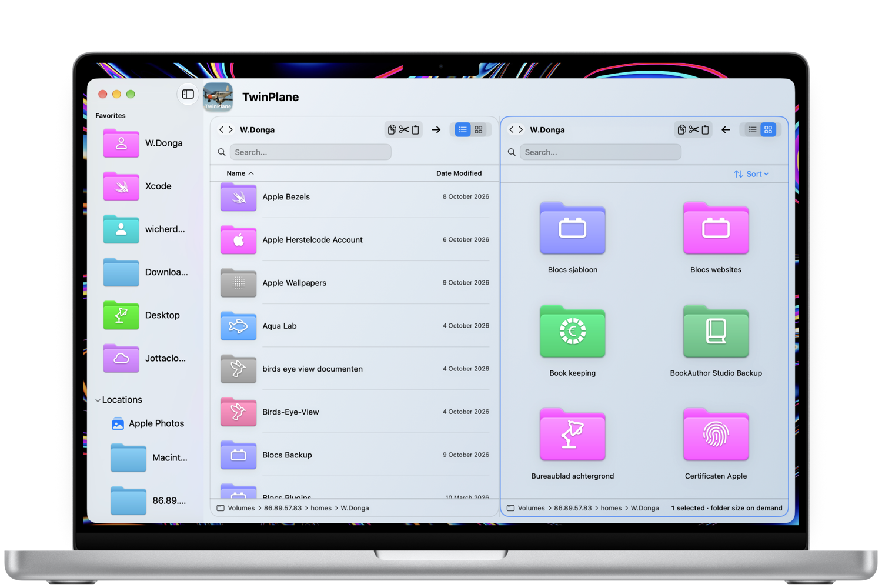Select the Aqua Lab row
Screen dimensions: 882x588
tap(355, 326)
